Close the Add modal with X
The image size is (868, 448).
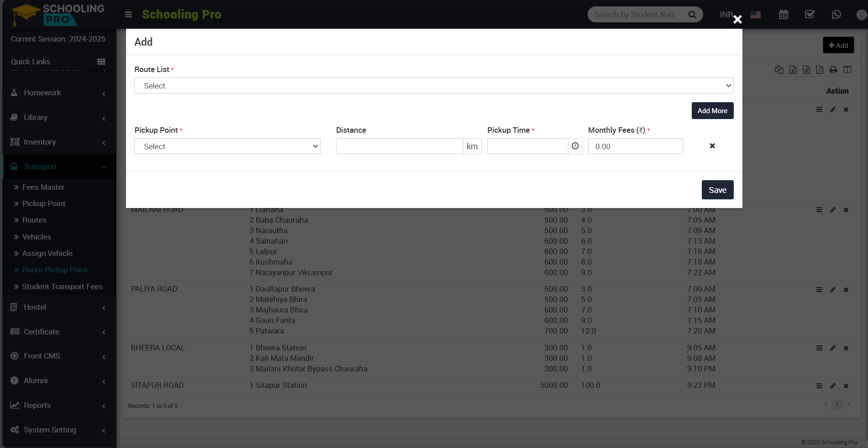[737, 19]
